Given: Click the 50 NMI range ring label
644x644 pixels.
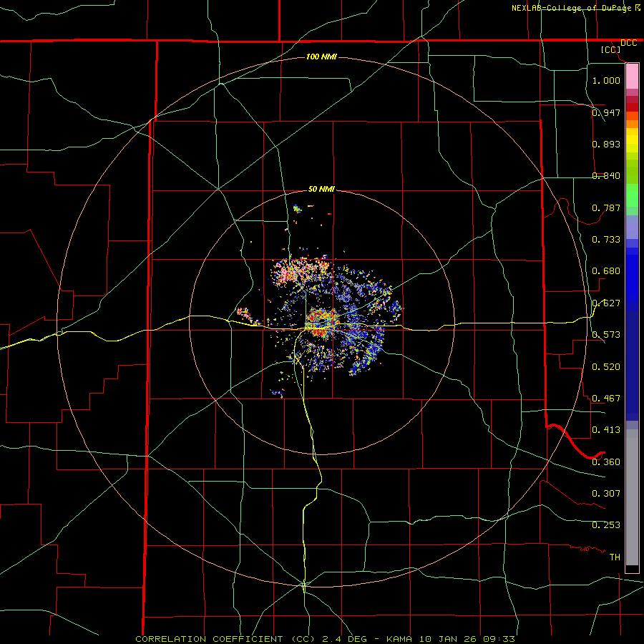Looking at the screenshot, I should (321, 189).
